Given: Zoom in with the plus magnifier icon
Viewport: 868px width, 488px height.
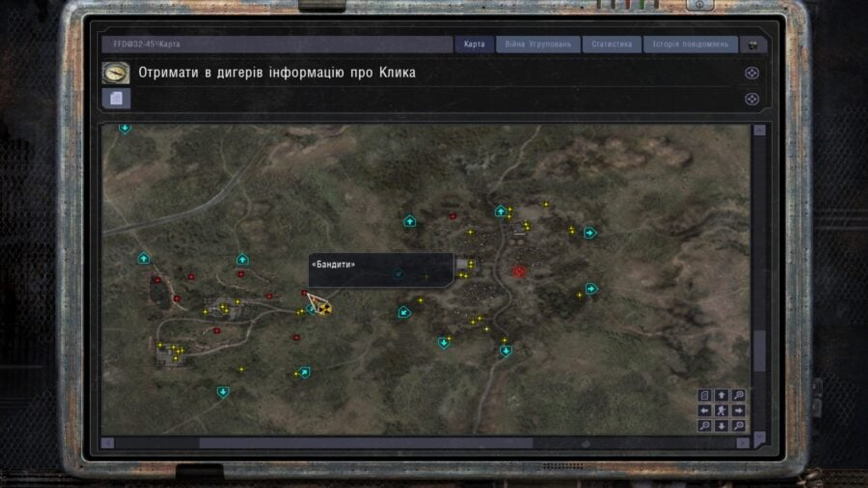Looking at the screenshot, I should tap(738, 426).
